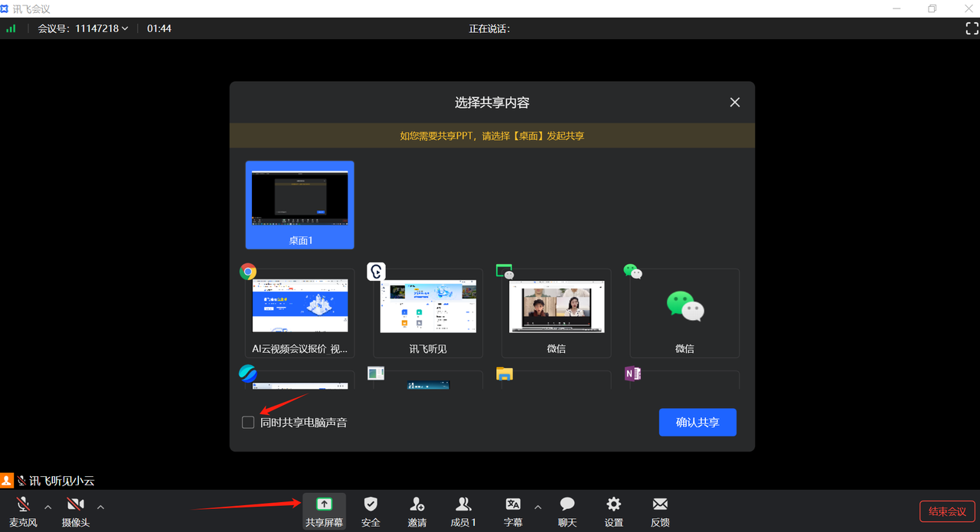Click the camera icon in toolbar

tap(75, 504)
